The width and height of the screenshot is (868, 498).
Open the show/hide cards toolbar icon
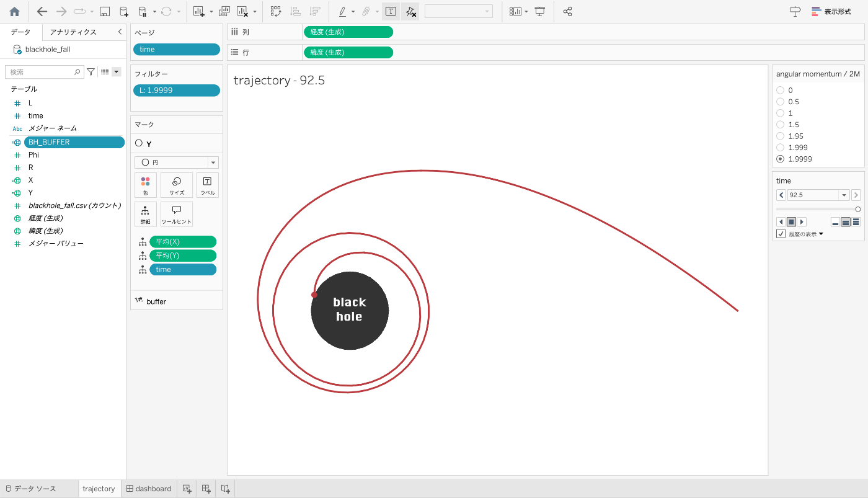[x=515, y=11]
